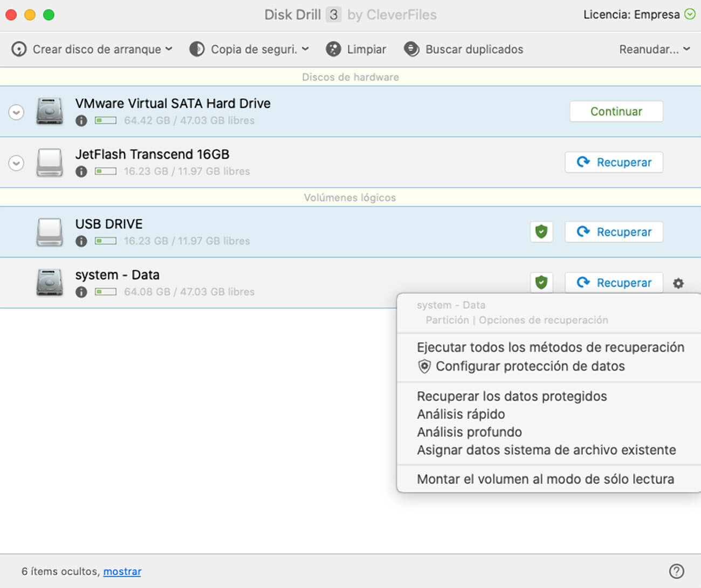Show info for system - Data volume
Viewport: 701px width, 588px height.
[x=81, y=292]
